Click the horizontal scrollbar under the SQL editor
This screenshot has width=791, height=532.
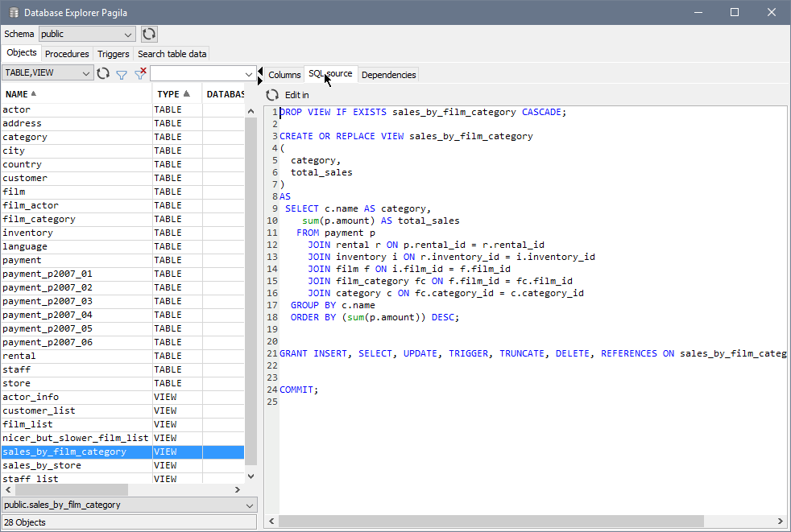click(x=483, y=521)
